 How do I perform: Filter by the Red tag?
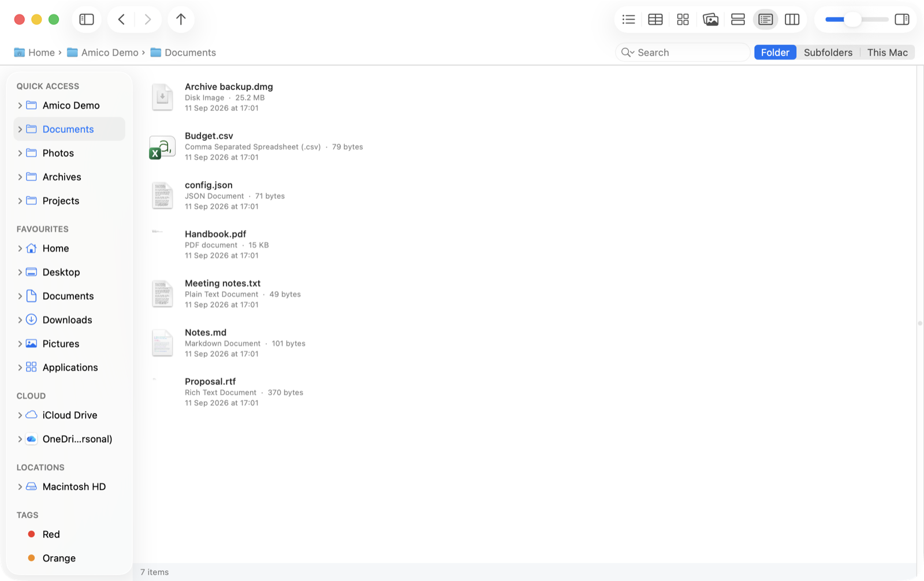[69, 534]
